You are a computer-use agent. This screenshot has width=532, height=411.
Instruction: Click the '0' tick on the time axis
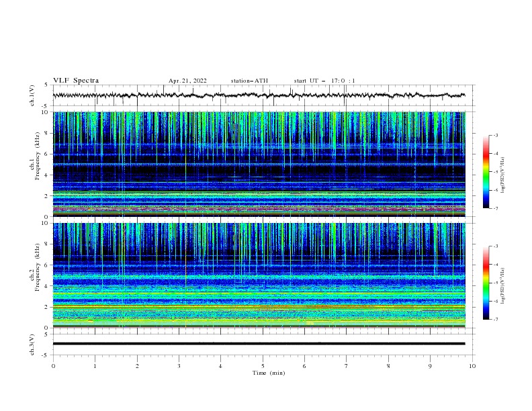click(53, 366)
